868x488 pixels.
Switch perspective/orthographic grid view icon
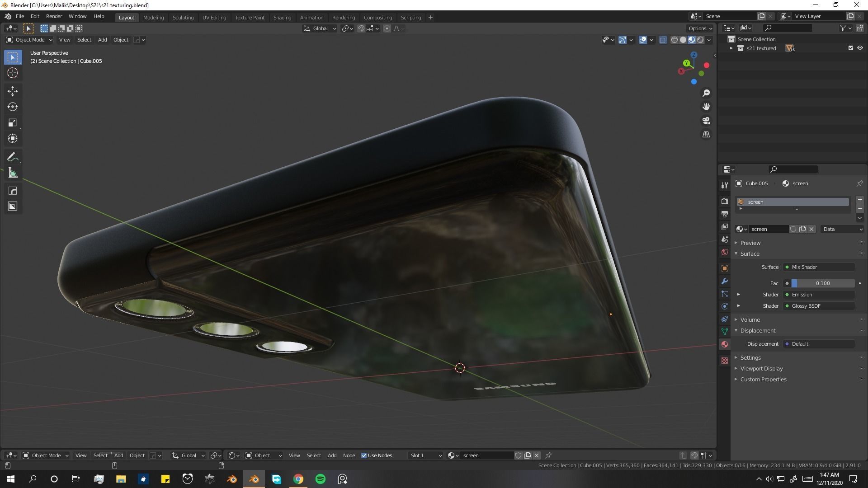706,135
